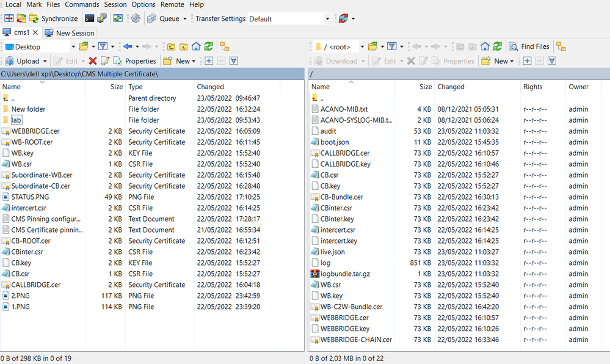The image size is (610, 364).
Task: Click the local panel filter icon
Action: point(103,46)
